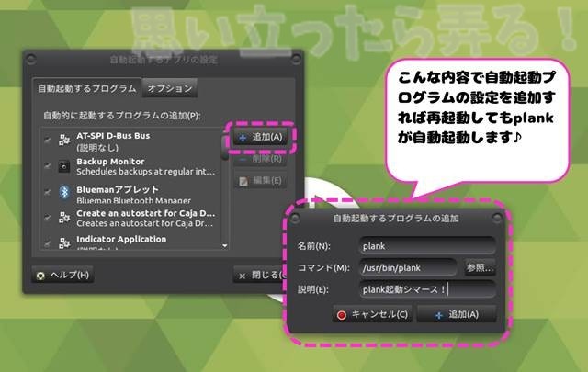Toggle the Backup Monitor checkbox
This screenshot has height=372, width=588.
pyautogui.click(x=47, y=165)
